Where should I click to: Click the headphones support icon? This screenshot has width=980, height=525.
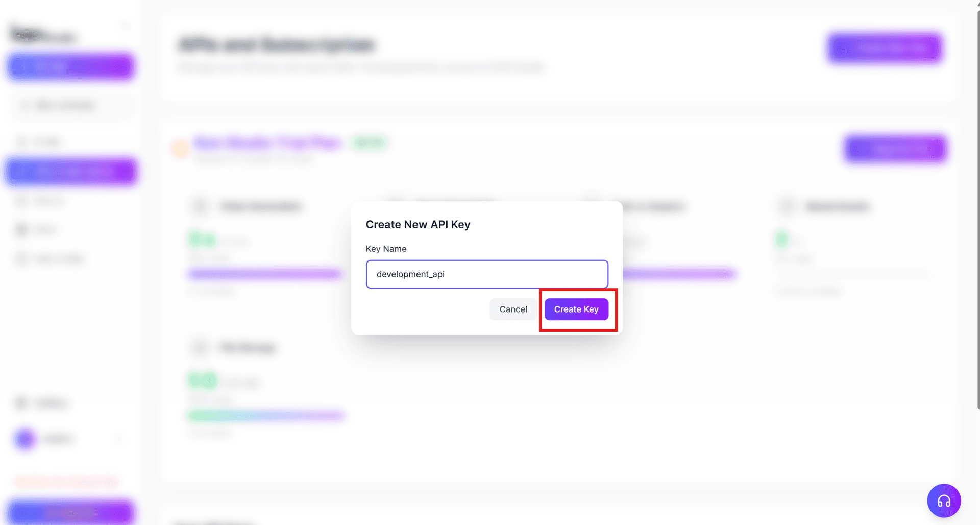[944, 500]
